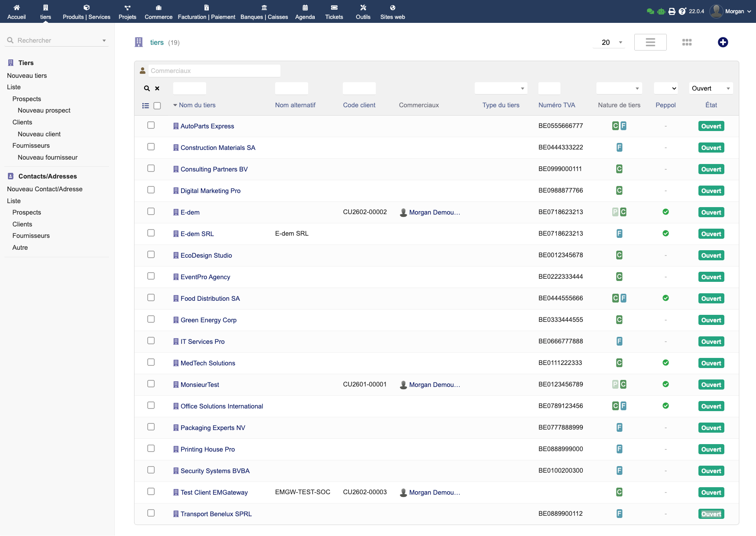The height and width of the screenshot is (536, 756).
Task: Go to the Agenda menu
Action: pyautogui.click(x=305, y=12)
